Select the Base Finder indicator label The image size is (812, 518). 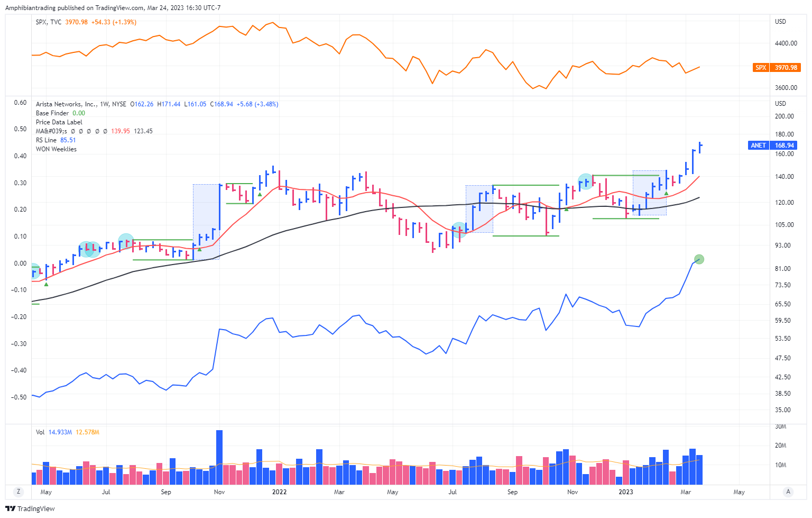[x=52, y=113]
